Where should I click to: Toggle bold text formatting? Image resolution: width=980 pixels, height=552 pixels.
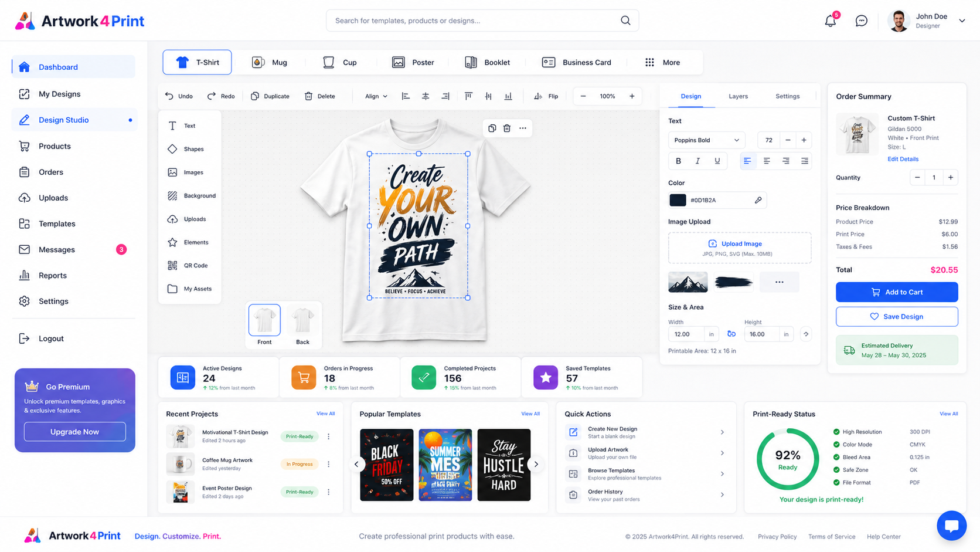(x=679, y=161)
